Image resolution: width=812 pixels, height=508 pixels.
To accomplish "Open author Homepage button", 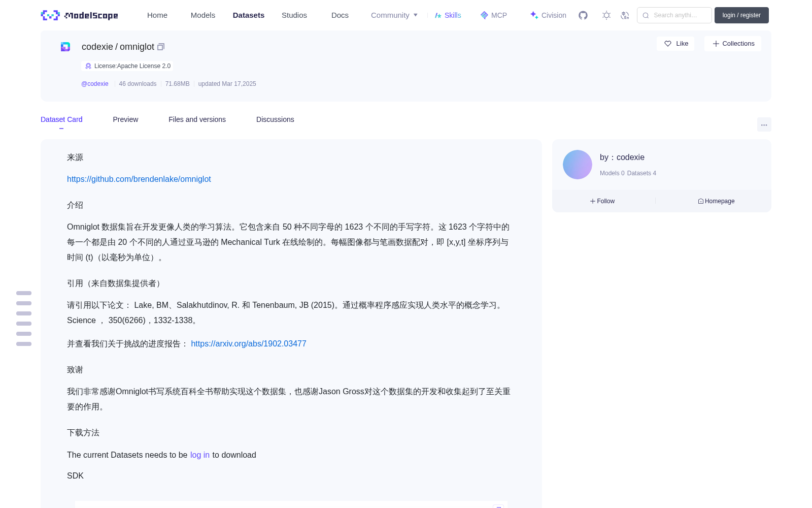I will click(716, 201).
